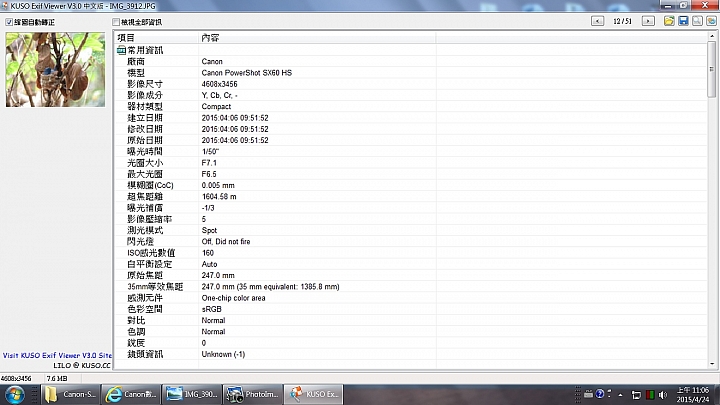This screenshot has height=405, width=720.
Task: Select the aperture F7.1 row
Action: [x=411, y=163]
